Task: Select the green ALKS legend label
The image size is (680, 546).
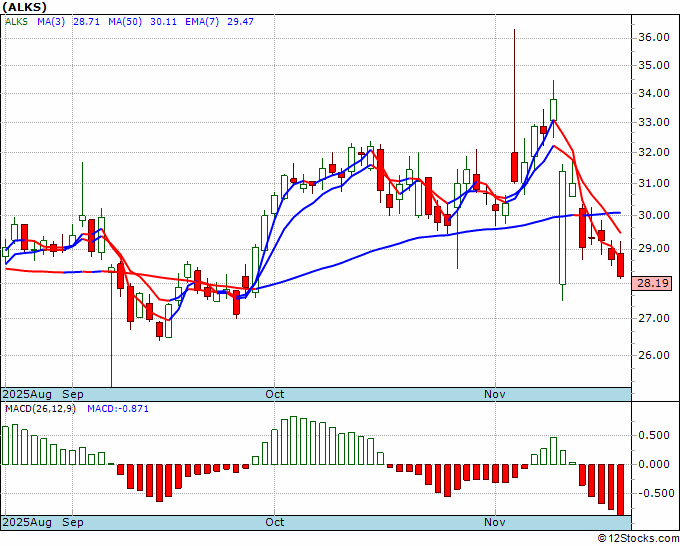Action: tap(16, 22)
